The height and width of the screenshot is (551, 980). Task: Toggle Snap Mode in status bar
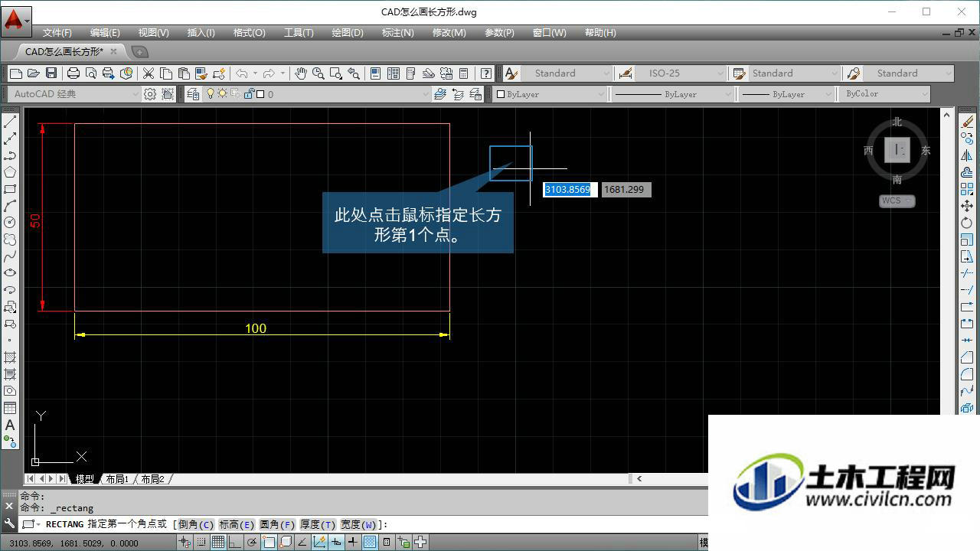pyautogui.click(x=201, y=543)
